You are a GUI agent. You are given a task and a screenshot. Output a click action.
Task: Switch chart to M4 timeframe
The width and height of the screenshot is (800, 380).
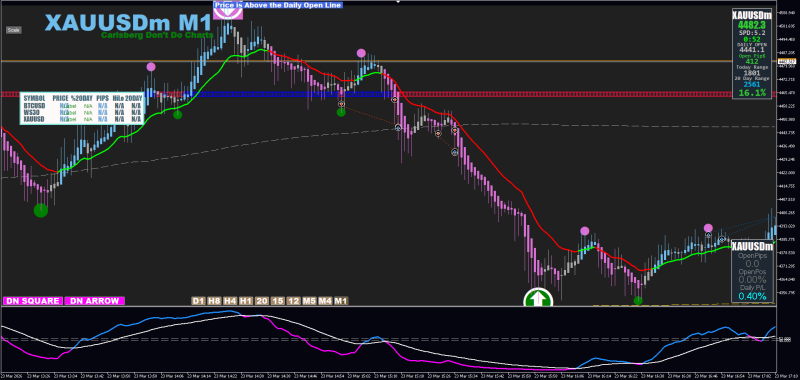[x=326, y=301]
